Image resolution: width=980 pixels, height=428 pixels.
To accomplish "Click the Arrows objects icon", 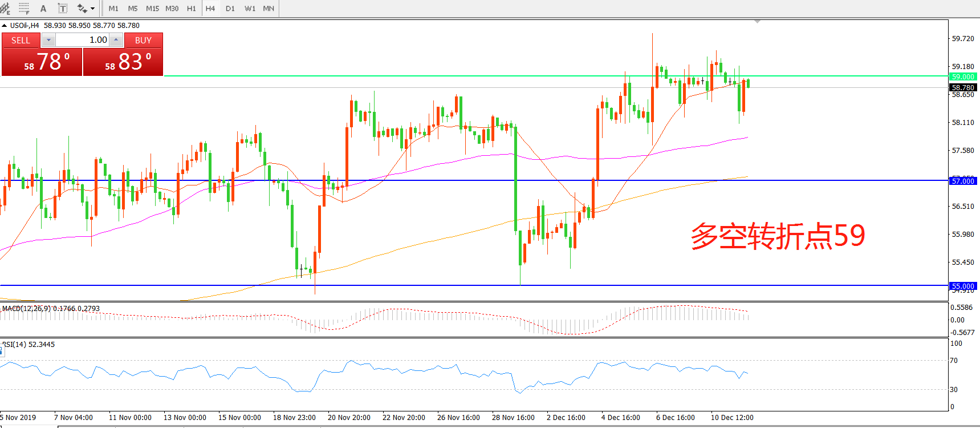I will (82, 9).
